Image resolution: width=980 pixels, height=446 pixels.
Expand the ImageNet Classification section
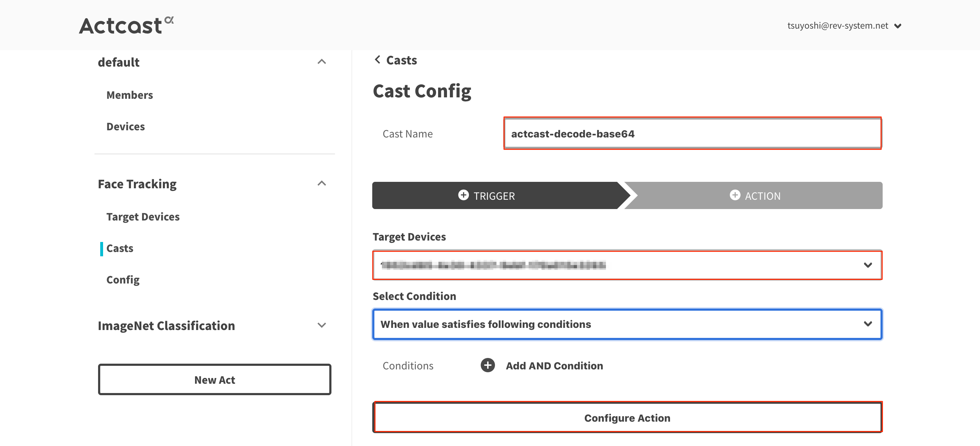coord(321,325)
